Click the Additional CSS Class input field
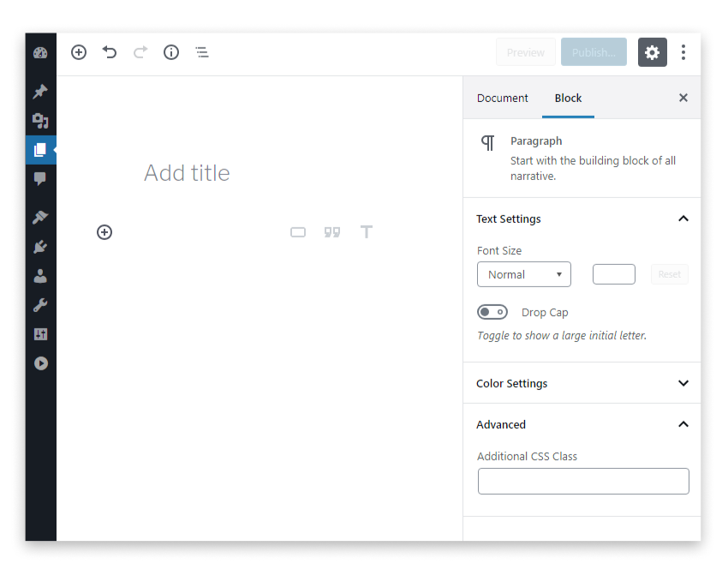Screen dimensions: 728x576 [583, 481]
